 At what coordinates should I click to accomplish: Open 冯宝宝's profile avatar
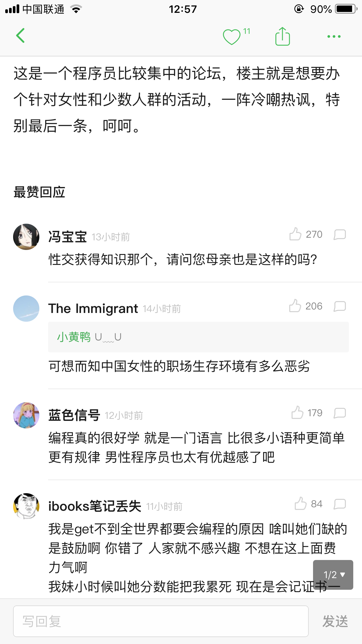[x=26, y=237]
